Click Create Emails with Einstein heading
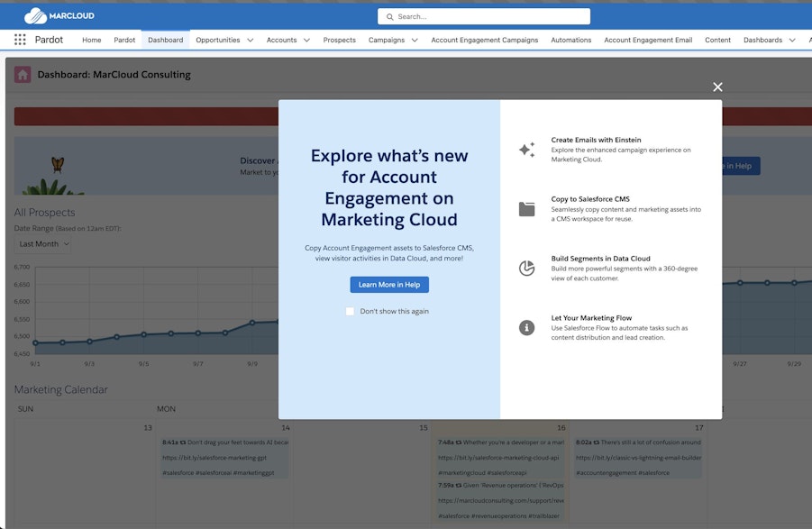The width and height of the screenshot is (812, 529). (596, 140)
